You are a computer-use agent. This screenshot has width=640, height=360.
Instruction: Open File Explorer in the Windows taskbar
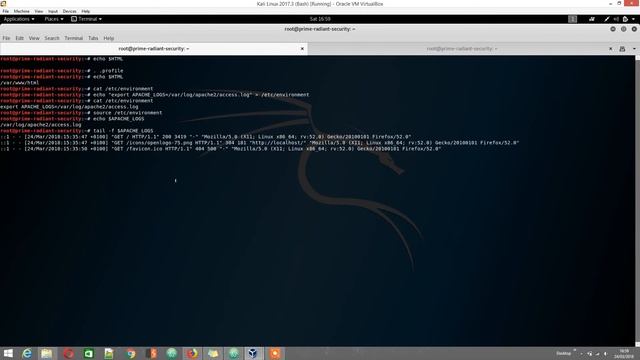(47, 353)
